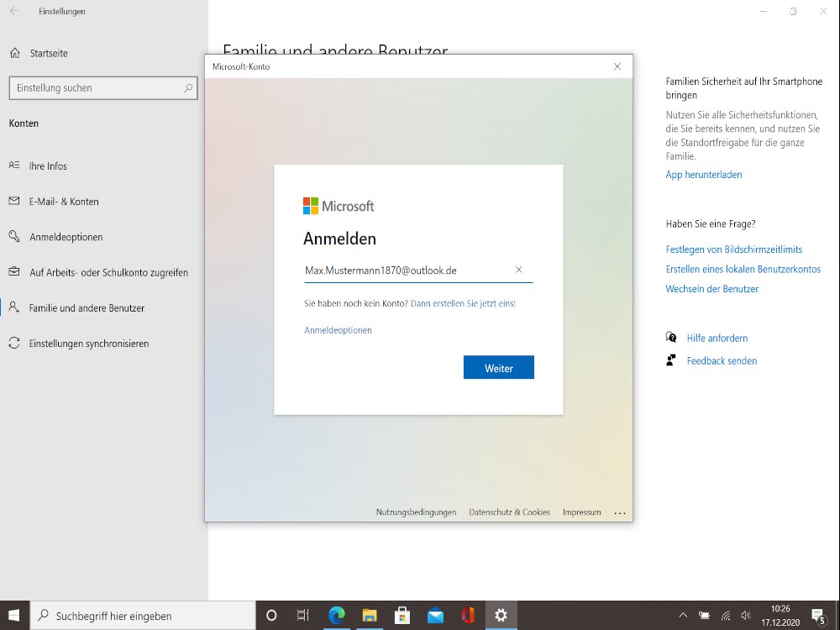Go to Startseite in settings sidebar

pos(48,53)
